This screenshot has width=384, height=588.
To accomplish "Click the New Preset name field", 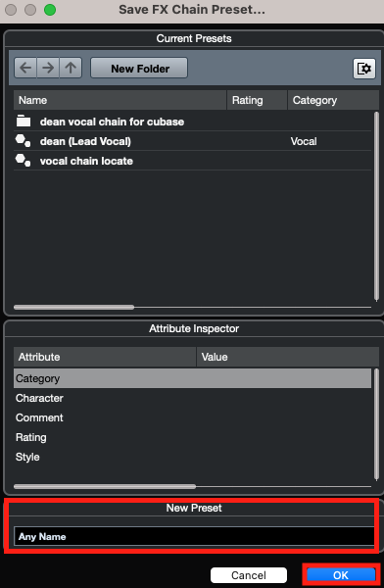I will [194, 536].
